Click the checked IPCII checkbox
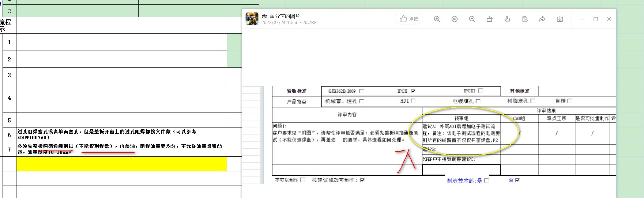 coord(413,91)
